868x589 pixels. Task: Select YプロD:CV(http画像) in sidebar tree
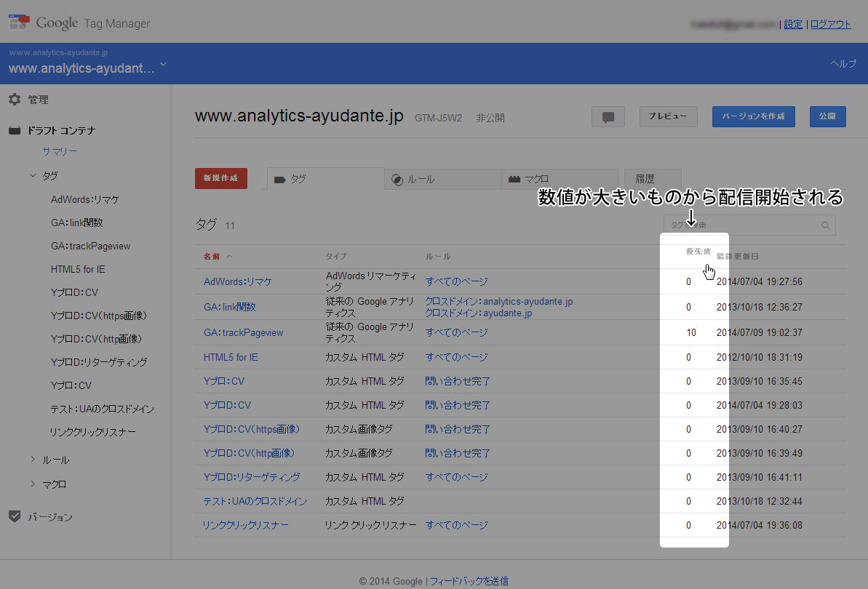point(96,338)
